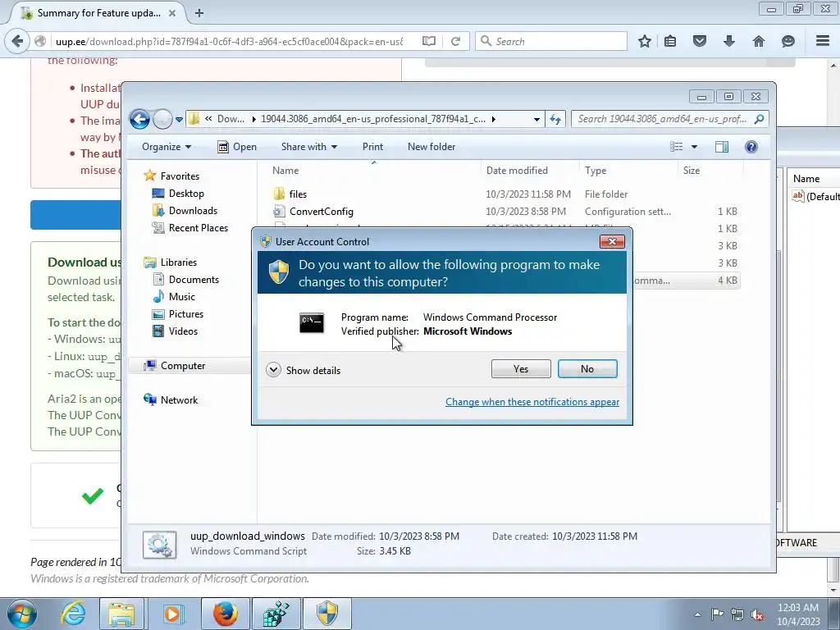Focus the Firefox Search box
The width and height of the screenshot is (840, 630).
click(x=550, y=41)
